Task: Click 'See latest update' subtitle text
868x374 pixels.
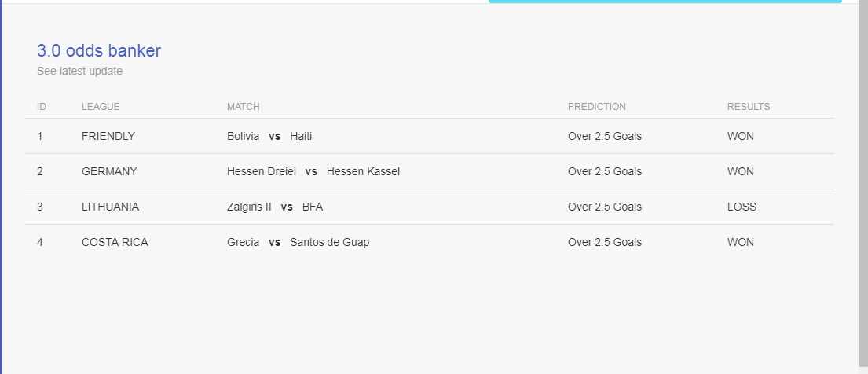Action: pos(79,71)
